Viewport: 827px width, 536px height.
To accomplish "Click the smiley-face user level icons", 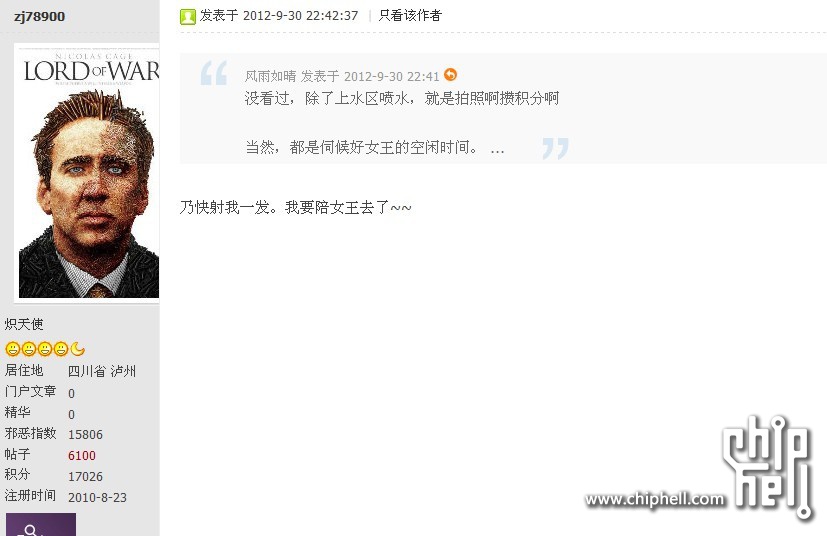I will (37, 349).
